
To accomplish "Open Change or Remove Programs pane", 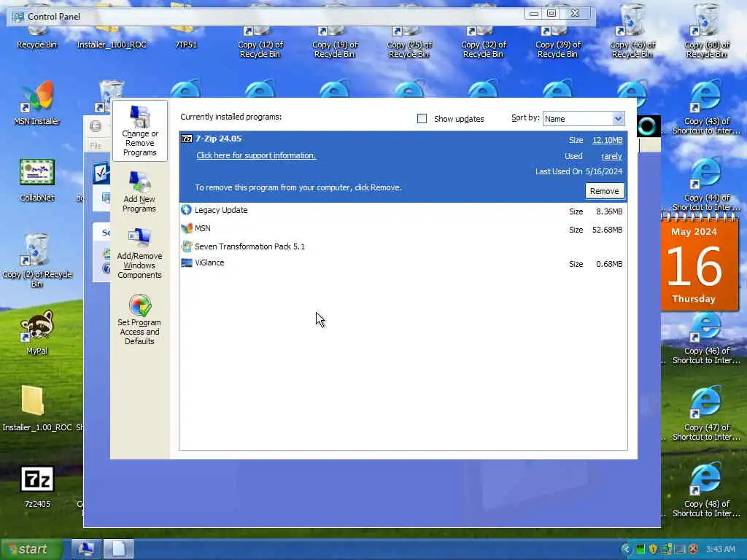I will 139,131.
